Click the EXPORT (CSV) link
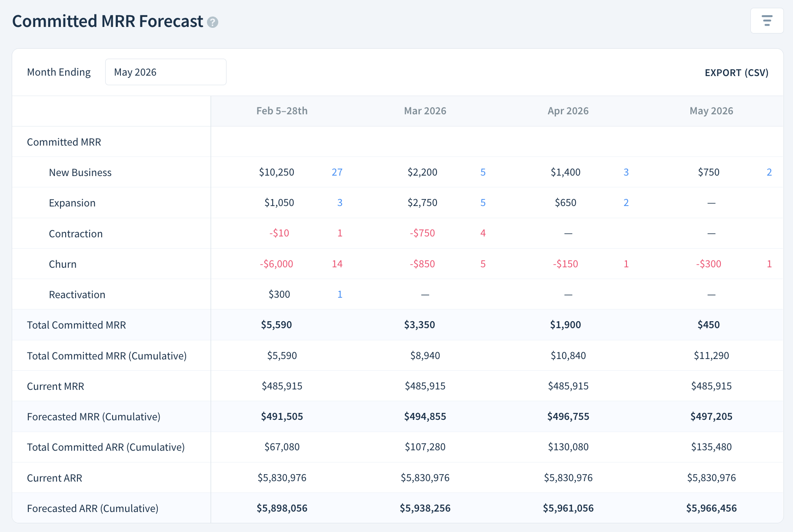 (736, 73)
